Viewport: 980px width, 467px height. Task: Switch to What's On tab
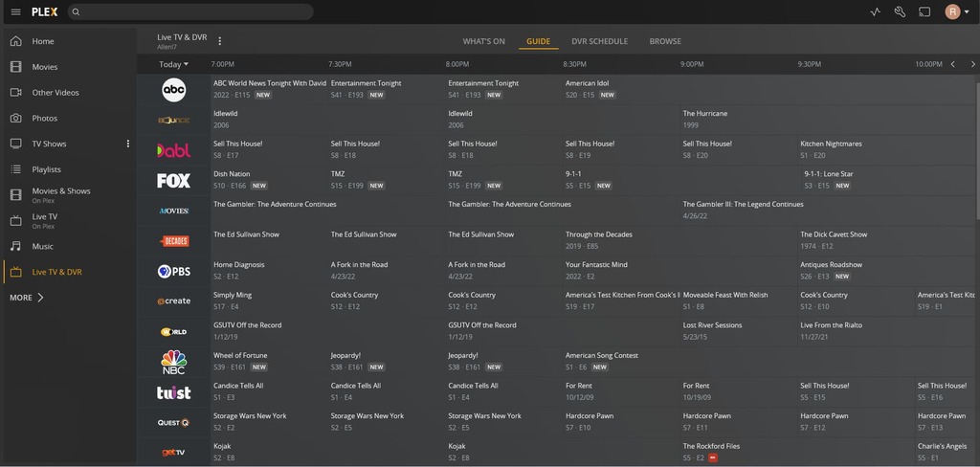(x=483, y=41)
